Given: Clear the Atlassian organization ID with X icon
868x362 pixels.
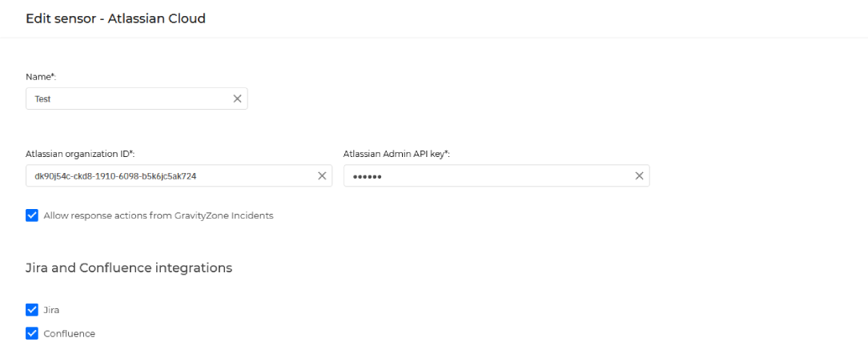Looking at the screenshot, I should [x=322, y=175].
